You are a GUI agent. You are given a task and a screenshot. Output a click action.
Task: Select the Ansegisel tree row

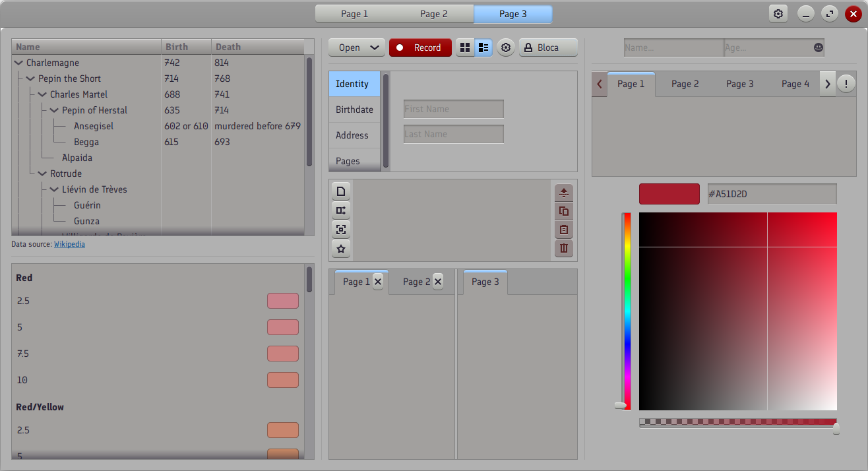click(x=158, y=126)
